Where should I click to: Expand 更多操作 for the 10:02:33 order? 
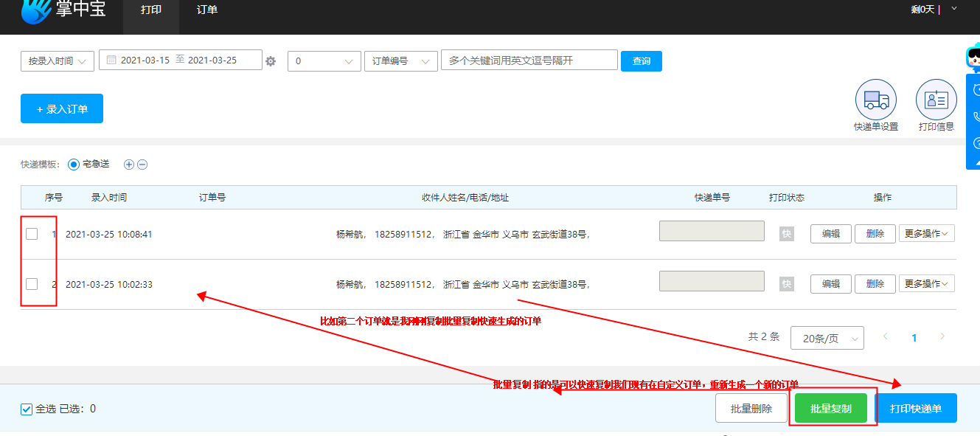click(927, 283)
